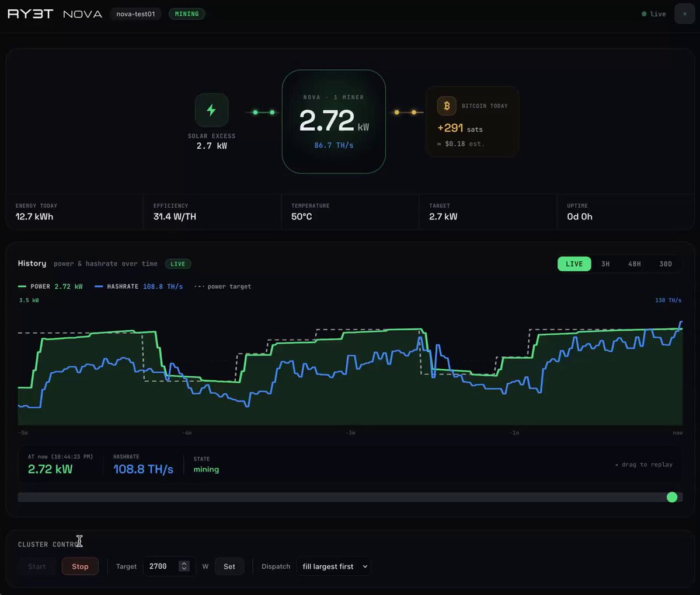Click the live text beside the green dot
Image resolution: width=700 pixels, height=595 pixels.
pyautogui.click(x=658, y=14)
